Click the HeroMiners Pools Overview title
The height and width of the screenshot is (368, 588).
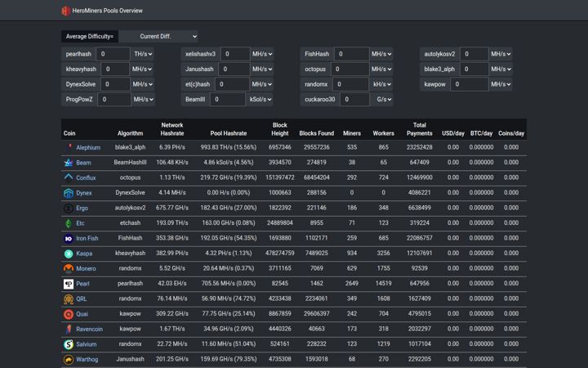[107, 11]
